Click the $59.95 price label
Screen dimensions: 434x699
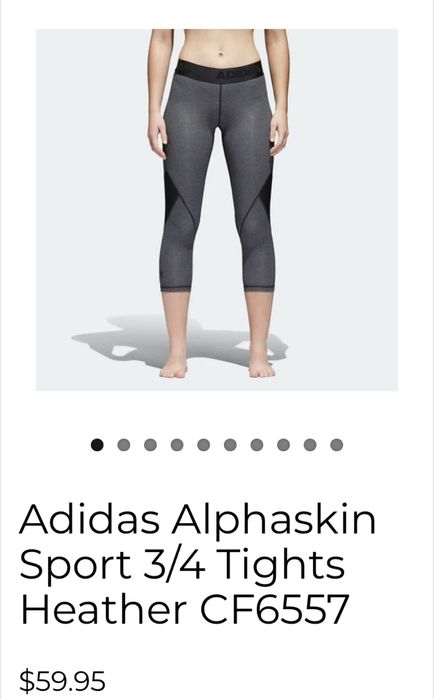62,681
